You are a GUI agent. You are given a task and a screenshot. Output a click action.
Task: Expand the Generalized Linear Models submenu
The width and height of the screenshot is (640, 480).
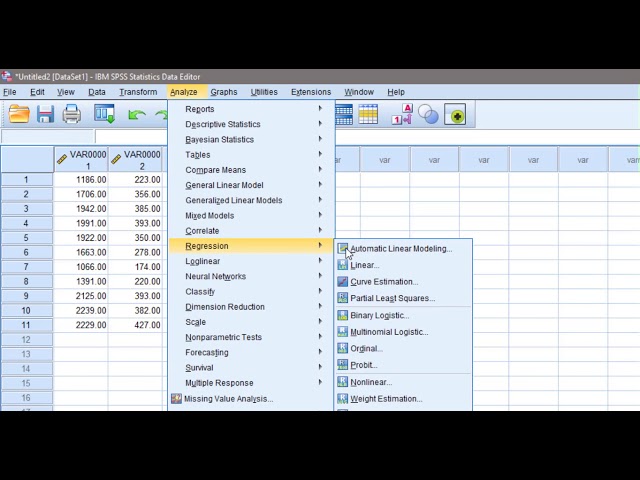(251, 200)
